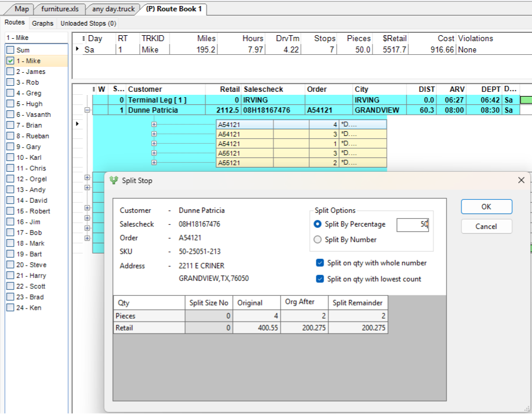Click the GRANDVIEW city cell
The image size is (532, 414).
point(379,110)
